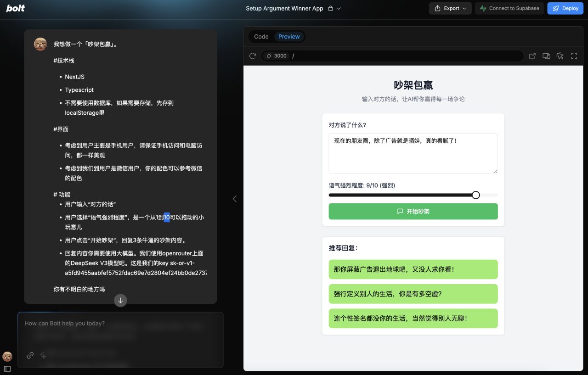Expand the project title dropdown chevron

pyautogui.click(x=339, y=8)
